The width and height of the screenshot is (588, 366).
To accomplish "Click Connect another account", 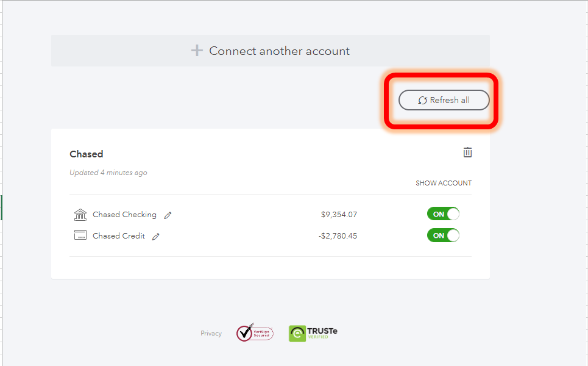I will click(x=271, y=51).
